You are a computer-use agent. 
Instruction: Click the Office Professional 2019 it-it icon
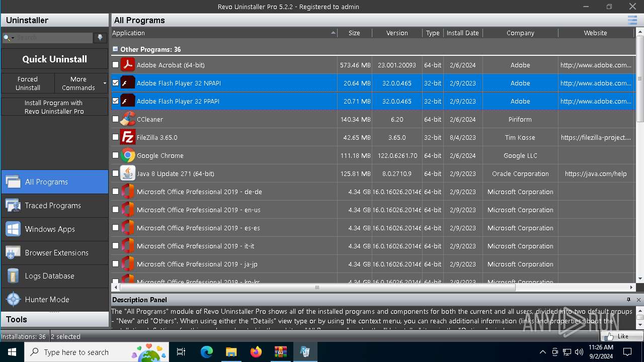point(128,246)
